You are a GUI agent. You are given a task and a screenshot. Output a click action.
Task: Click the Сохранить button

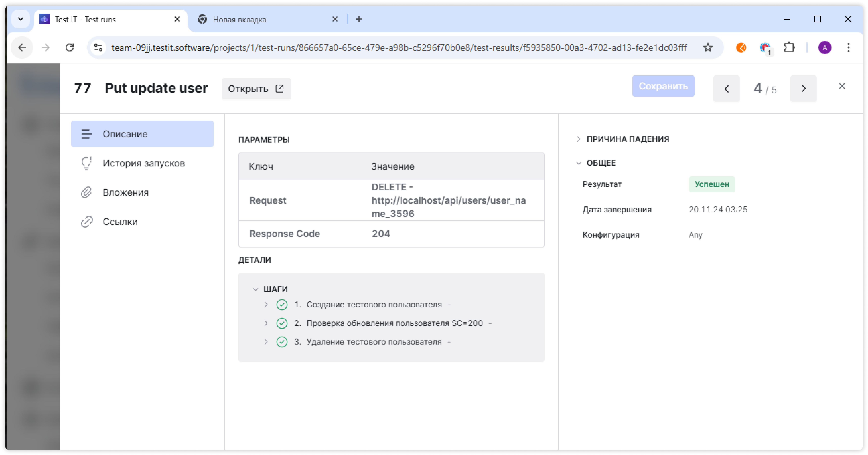[x=663, y=86]
